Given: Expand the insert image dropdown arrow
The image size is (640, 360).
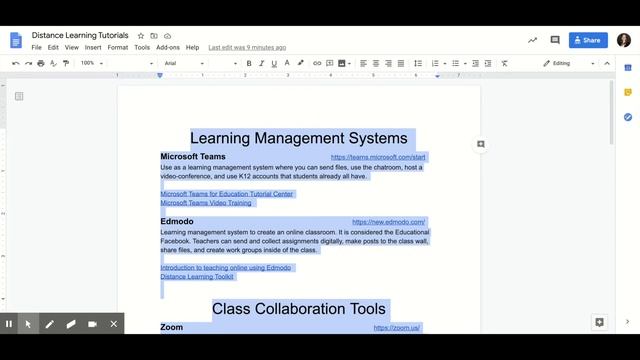Looking at the screenshot, I should tap(349, 64).
